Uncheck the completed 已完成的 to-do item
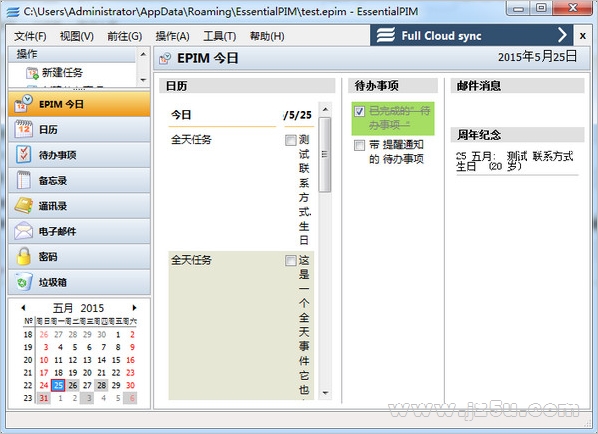Screen dimensions: 598x434 click(x=359, y=111)
